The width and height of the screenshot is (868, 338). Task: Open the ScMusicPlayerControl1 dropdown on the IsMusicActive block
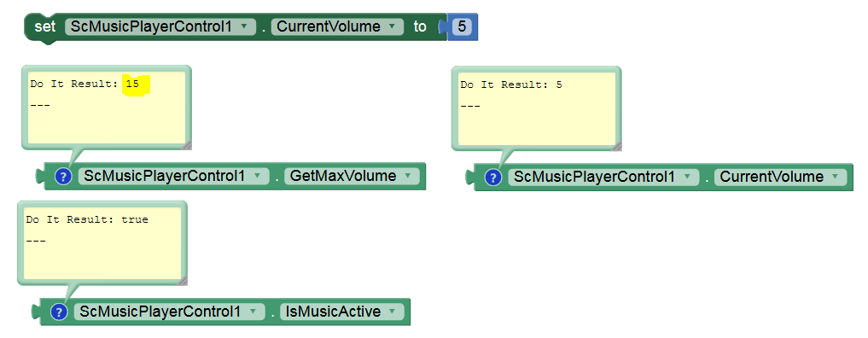(x=169, y=312)
